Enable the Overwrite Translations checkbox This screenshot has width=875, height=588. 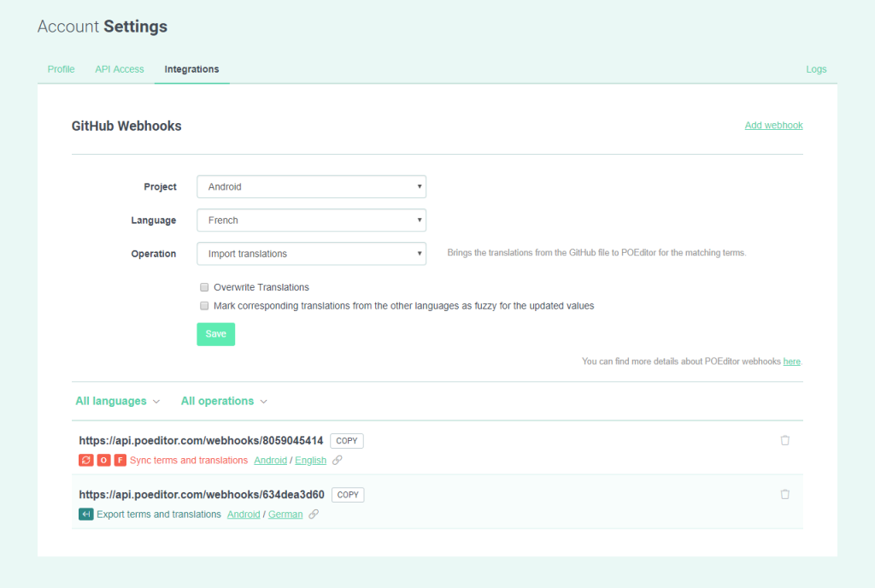point(204,287)
